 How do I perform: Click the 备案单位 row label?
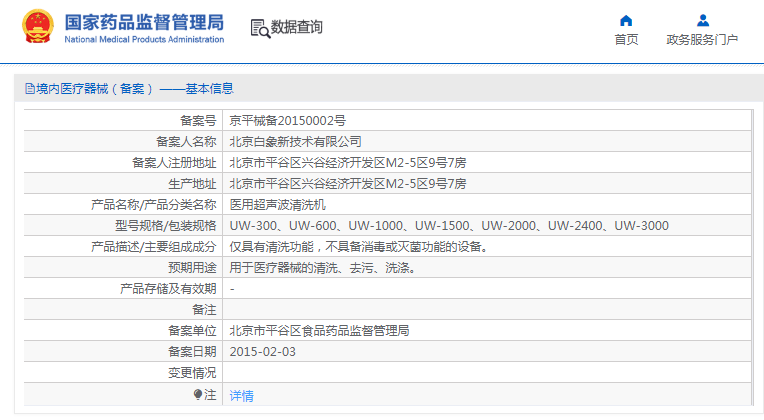[192, 330]
